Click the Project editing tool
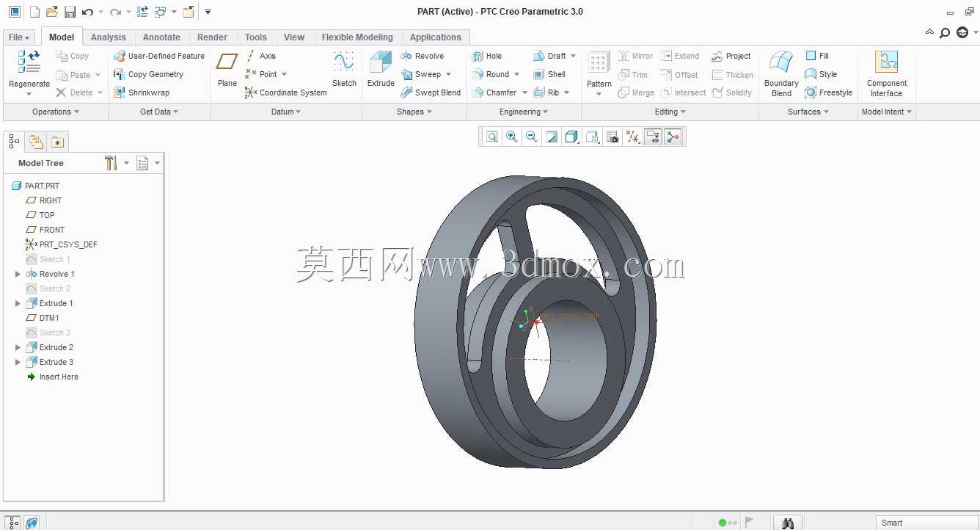This screenshot has width=980, height=530. 731,56
